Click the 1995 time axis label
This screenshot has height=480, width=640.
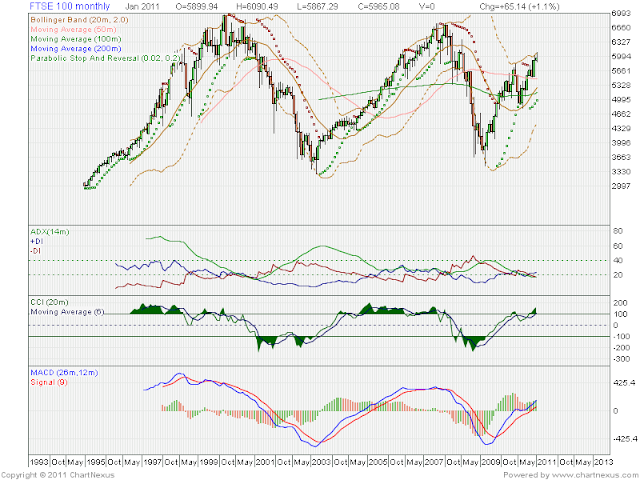pyautogui.click(x=96, y=462)
